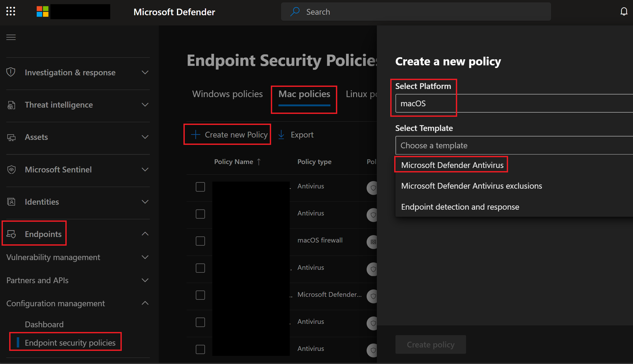Click the Create policy button
This screenshot has height=364, width=633.
click(x=431, y=344)
